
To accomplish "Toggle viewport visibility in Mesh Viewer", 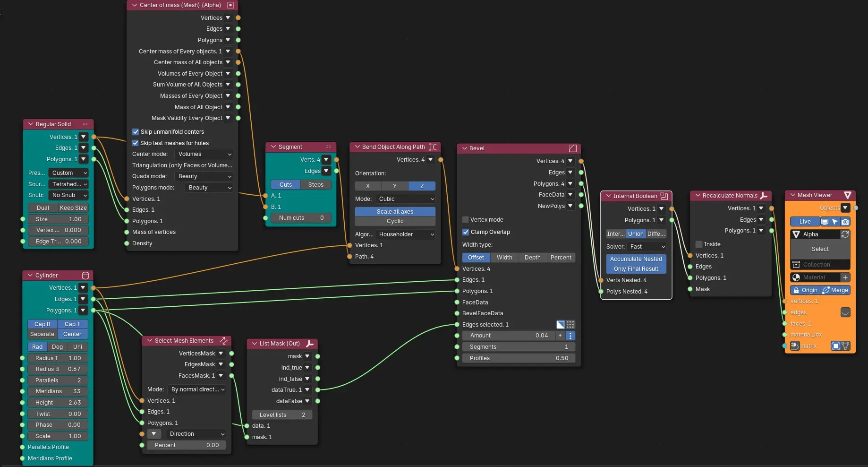I will [825, 222].
